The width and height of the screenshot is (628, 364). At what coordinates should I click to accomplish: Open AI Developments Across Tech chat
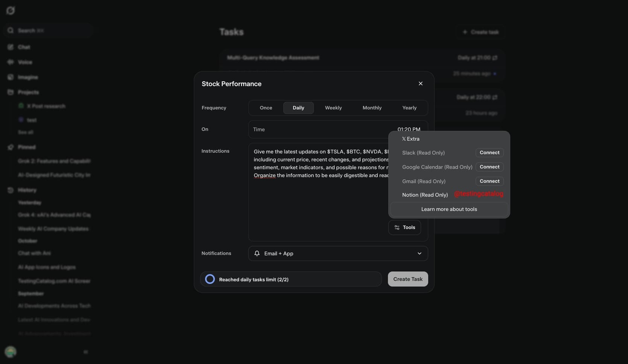coord(54,306)
